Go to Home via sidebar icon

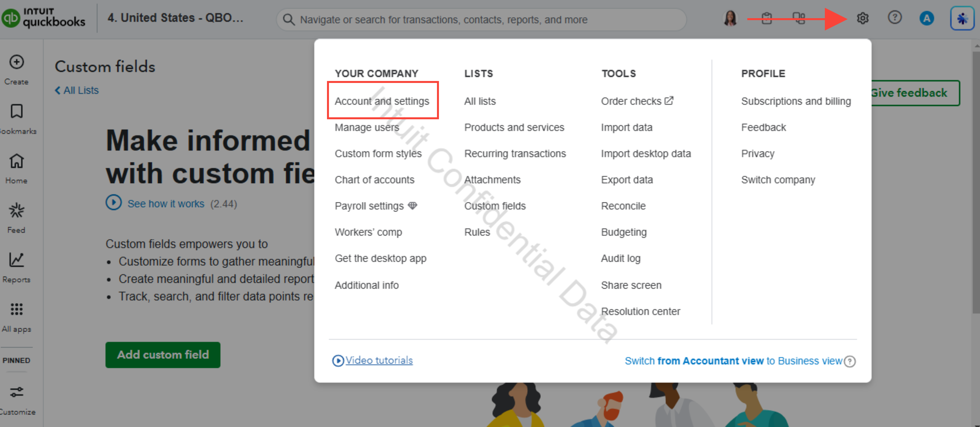point(16,161)
